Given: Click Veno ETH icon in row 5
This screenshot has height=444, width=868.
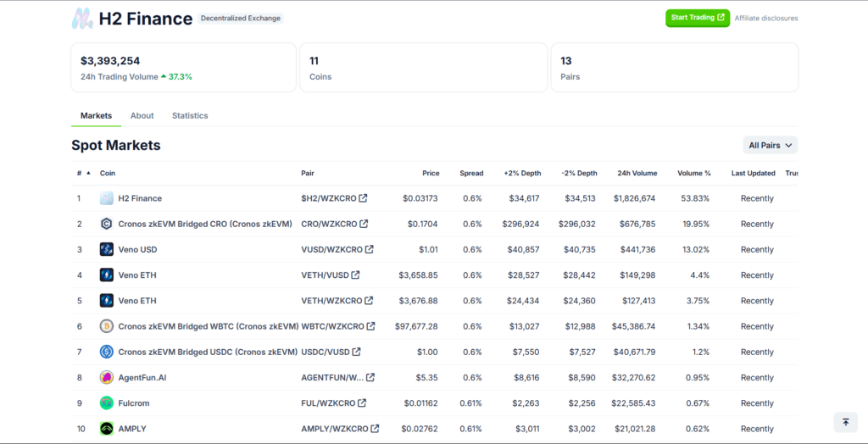Looking at the screenshot, I should click(107, 301).
